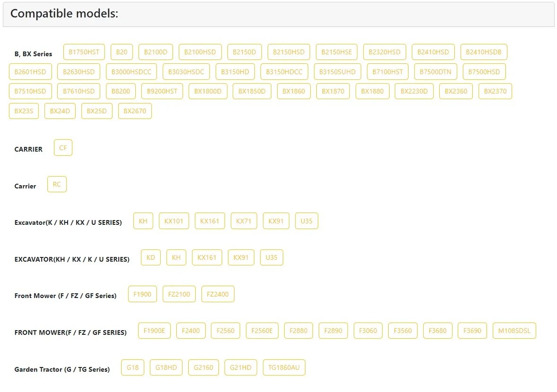Click the CF carrier tag
The image size is (557, 392).
pyautogui.click(x=63, y=147)
